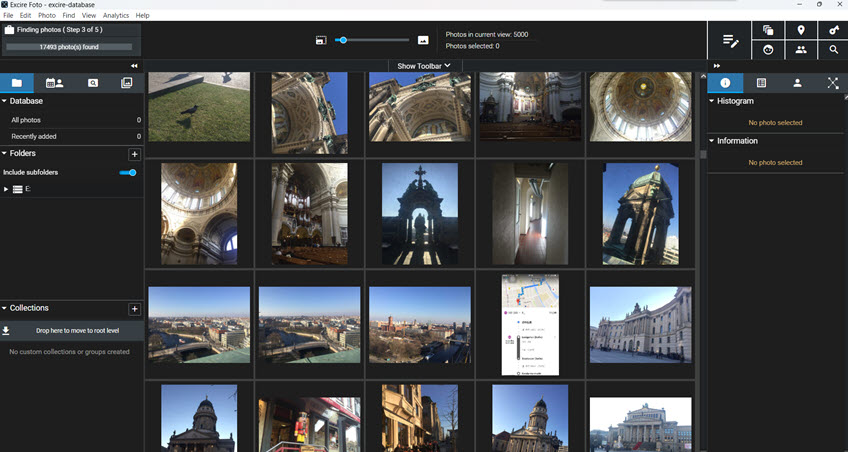Click small thumbnail size icon left of slider
The height and width of the screenshot is (452, 850).
[x=321, y=40]
